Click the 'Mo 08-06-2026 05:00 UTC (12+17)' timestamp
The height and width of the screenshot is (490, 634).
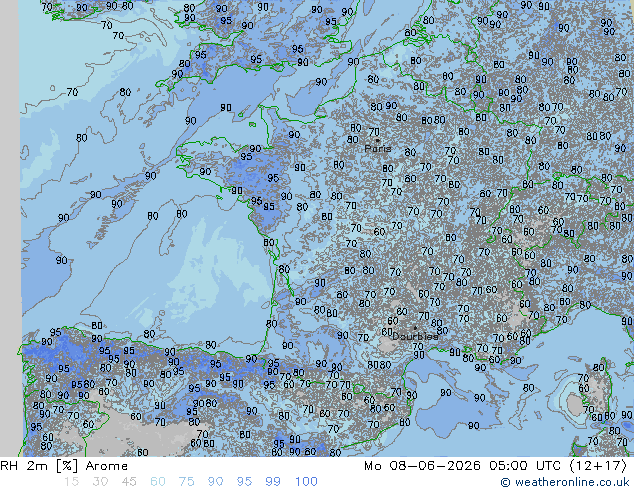tap(495, 466)
